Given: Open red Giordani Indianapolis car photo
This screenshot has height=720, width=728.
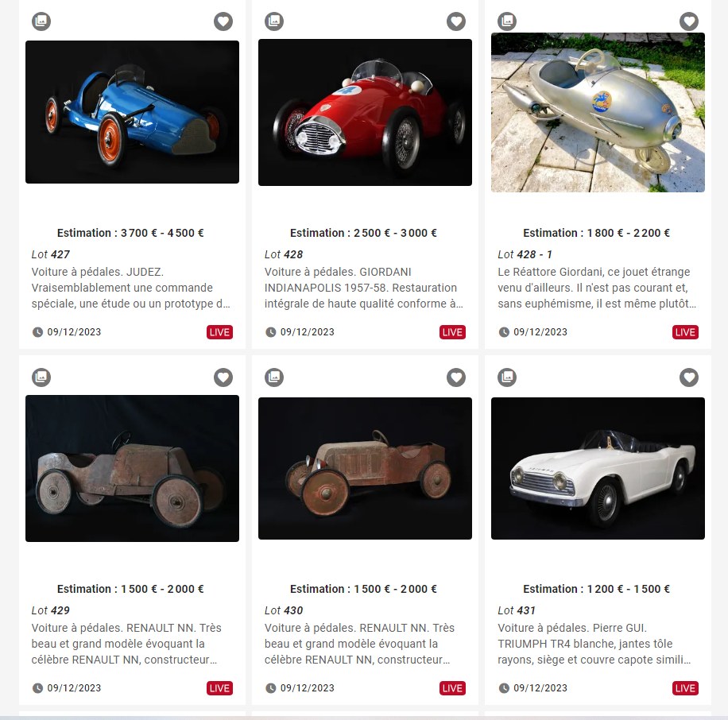Looking at the screenshot, I should [x=365, y=112].
